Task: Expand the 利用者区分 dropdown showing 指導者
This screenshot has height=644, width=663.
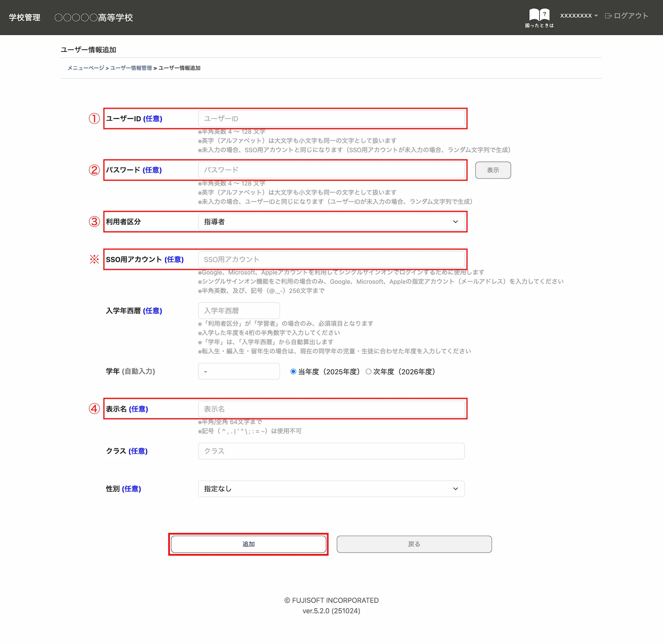Action: pos(331,222)
